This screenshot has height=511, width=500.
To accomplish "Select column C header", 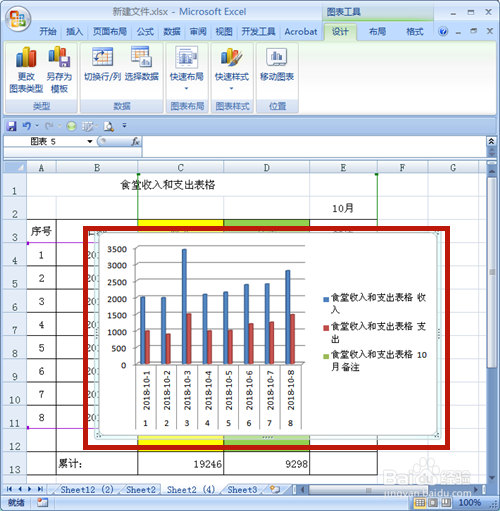I will tap(180, 167).
